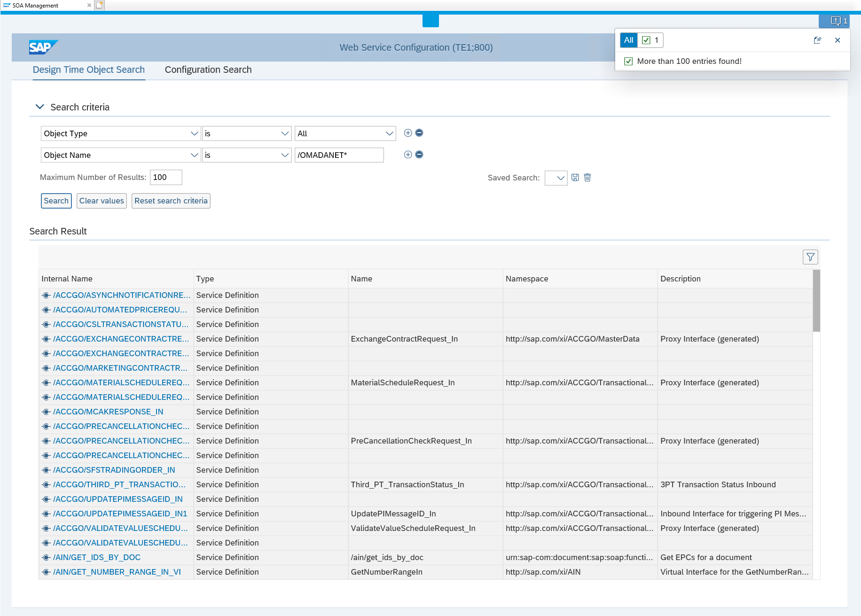Close the message notification popup
Screen dimensions: 861x616
tap(838, 40)
